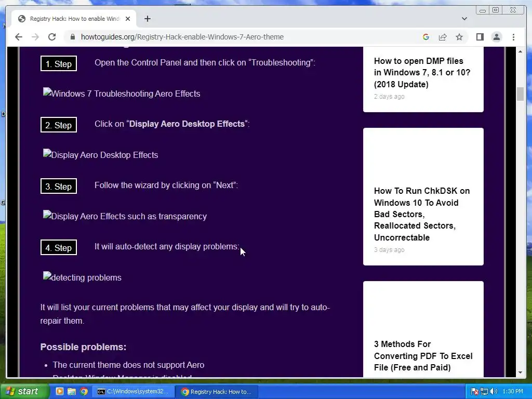Open Chrome three-dot menu
Image resolution: width=532 pixels, height=399 pixels.
click(x=513, y=37)
